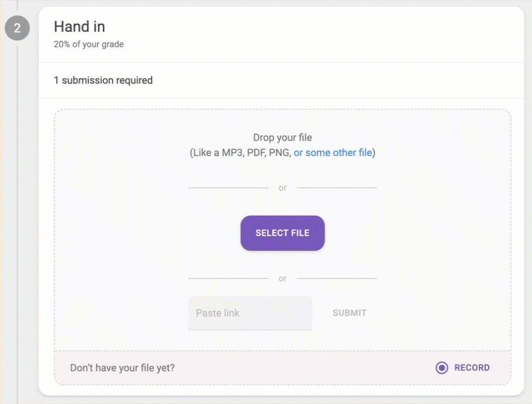Click the 'or' divider above Paste link
The image size is (532, 404).
click(x=282, y=278)
